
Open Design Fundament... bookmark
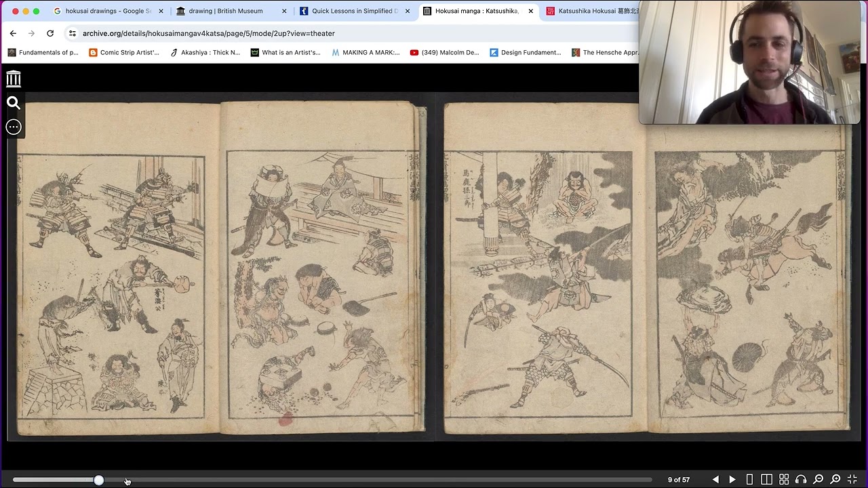526,52
